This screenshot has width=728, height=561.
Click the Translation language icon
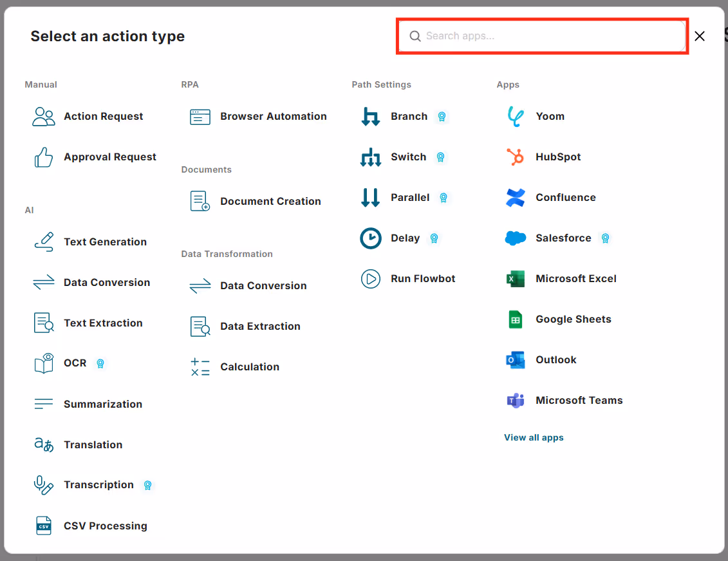click(x=44, y=444)
